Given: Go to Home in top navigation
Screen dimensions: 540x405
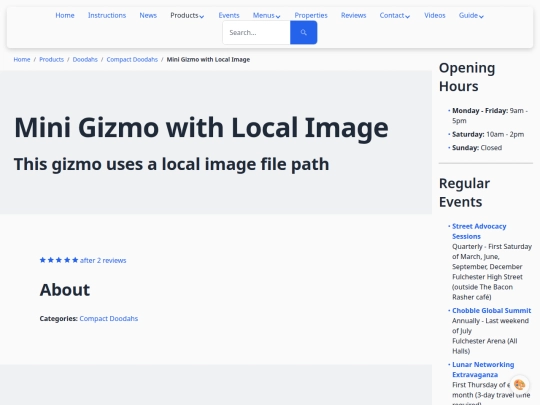Looking at the screenshot, I should click(65, 15).
